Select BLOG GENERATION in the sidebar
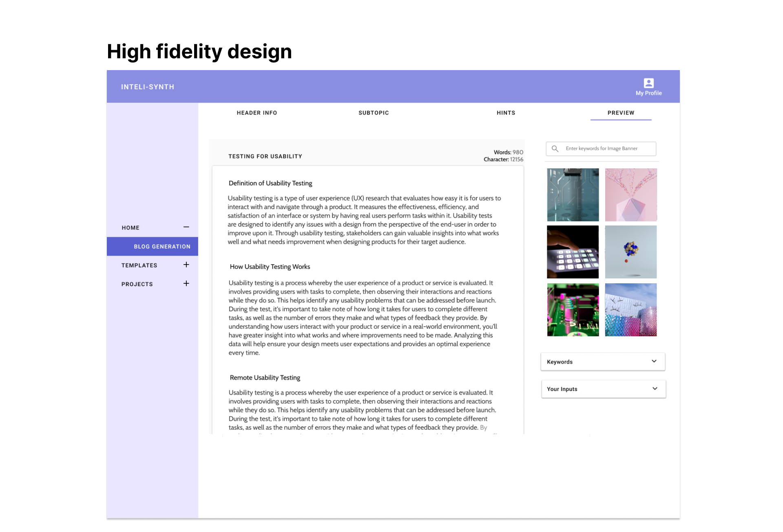783x532 pixels. pyautogui.click(x=162, y=246)
